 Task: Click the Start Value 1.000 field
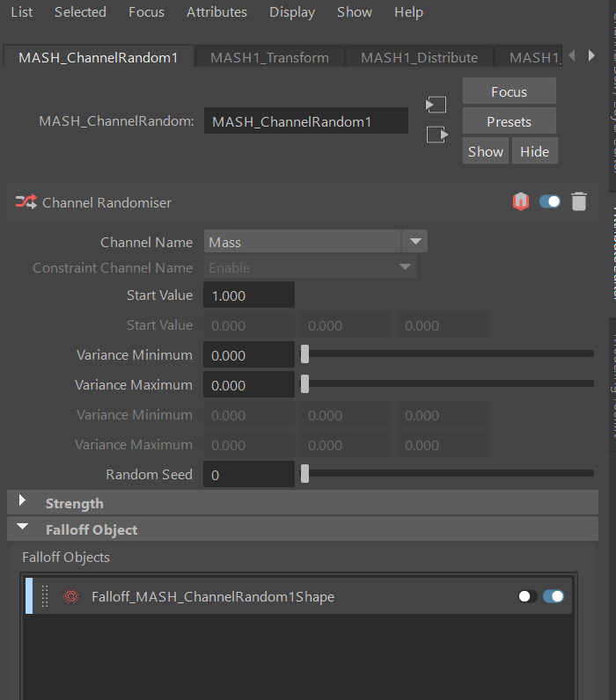(x=249, y=295)
